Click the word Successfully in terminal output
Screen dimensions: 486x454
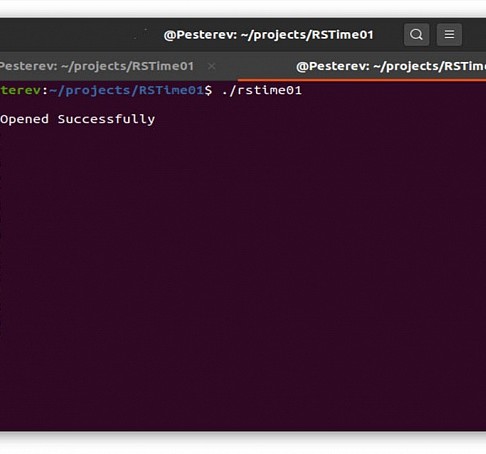106,119
